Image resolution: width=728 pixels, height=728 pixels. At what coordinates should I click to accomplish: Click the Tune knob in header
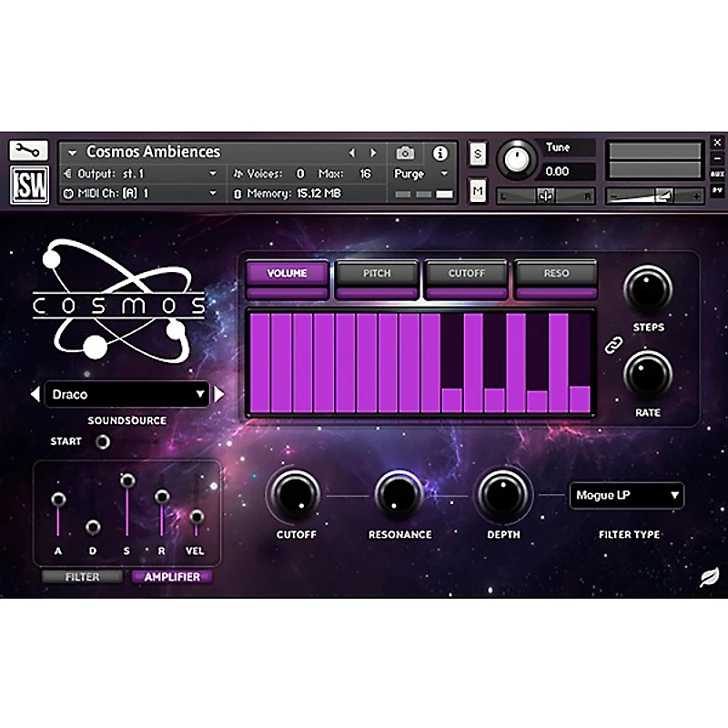(516, 159)
